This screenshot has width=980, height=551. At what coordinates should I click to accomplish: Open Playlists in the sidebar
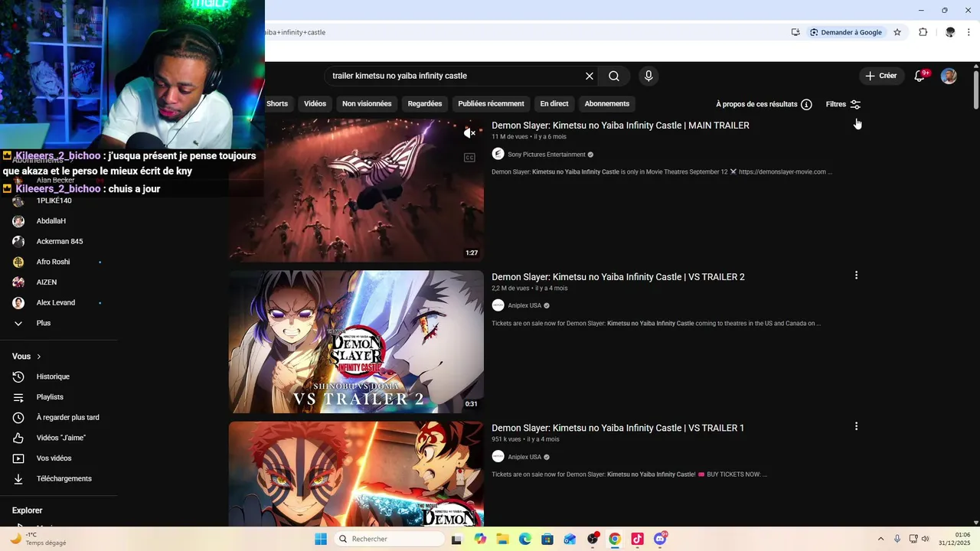[58, 397]
